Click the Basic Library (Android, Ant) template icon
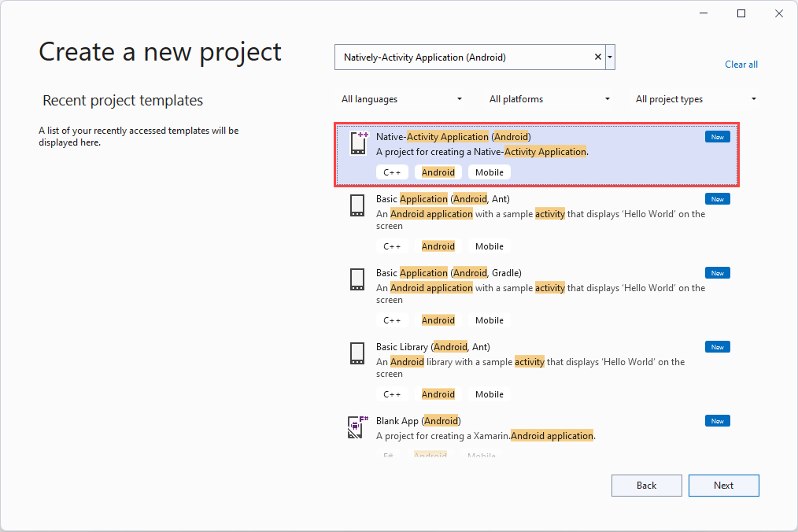The image size is (798, 532). click(x=357, y=353)
